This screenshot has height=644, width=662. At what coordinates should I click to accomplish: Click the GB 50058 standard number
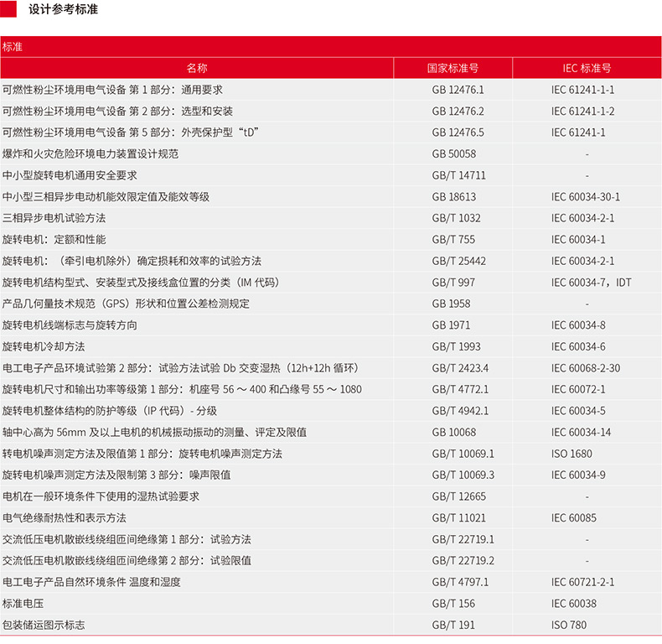(x=453, y=153)
